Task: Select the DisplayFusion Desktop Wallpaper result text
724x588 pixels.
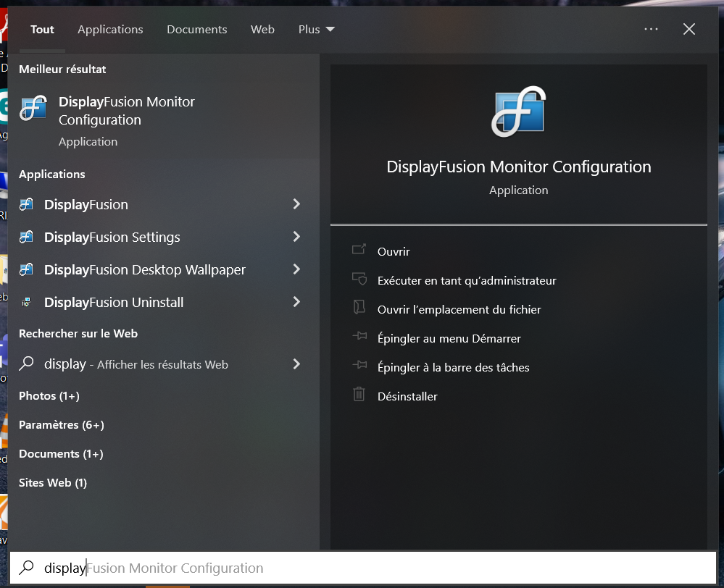Action: (144, 269)
